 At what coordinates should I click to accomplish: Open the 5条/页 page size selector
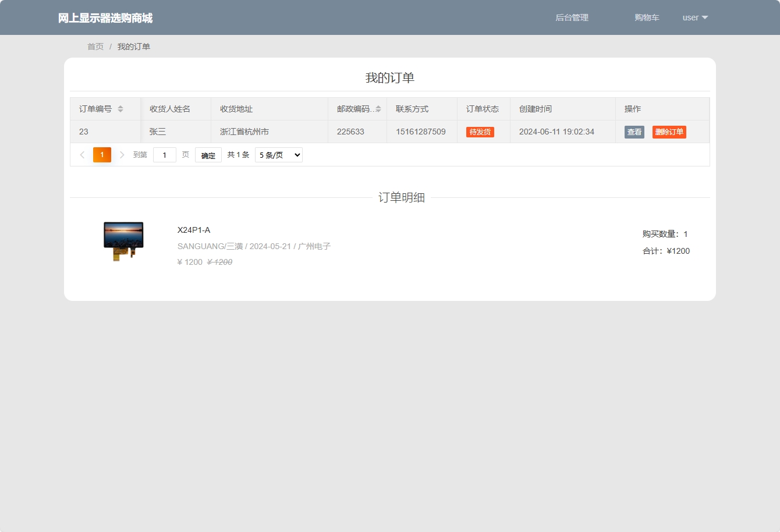pyautogui.click(x=278, y=155)
